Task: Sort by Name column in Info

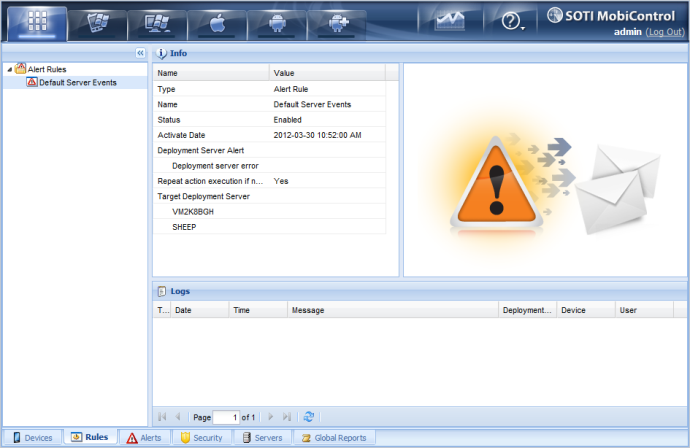Action: click(211, 73)
